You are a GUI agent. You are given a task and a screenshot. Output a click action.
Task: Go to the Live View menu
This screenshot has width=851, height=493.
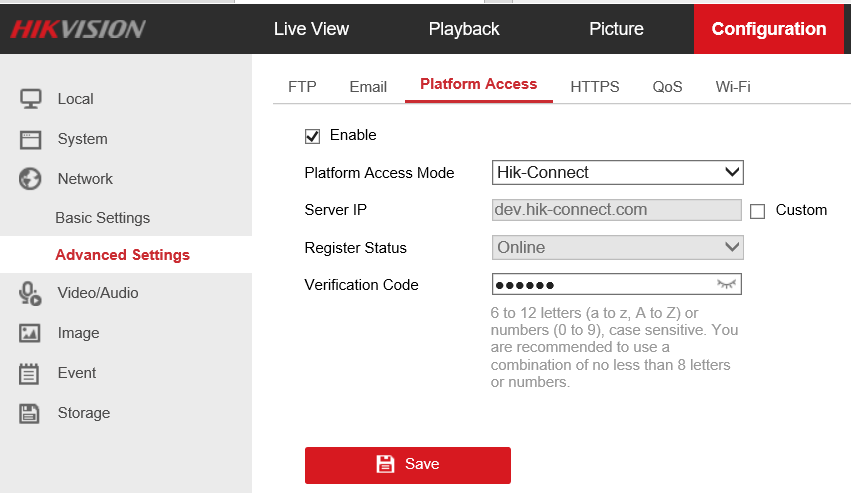[x=311, y=29]
